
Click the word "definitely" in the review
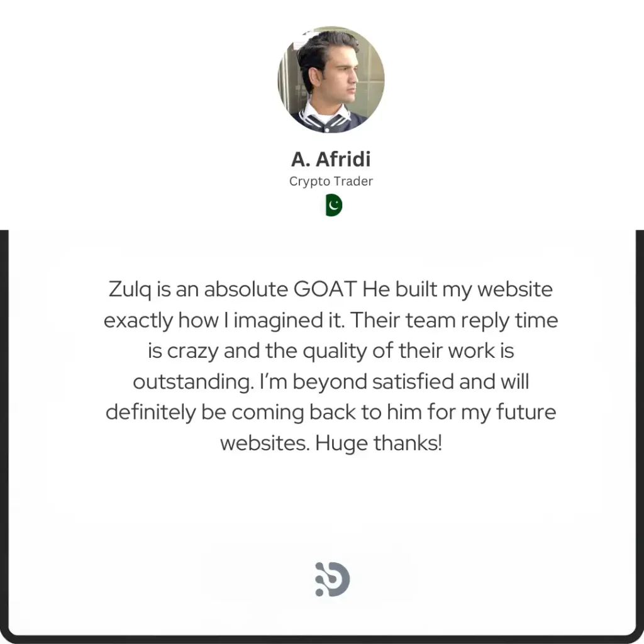151,413
